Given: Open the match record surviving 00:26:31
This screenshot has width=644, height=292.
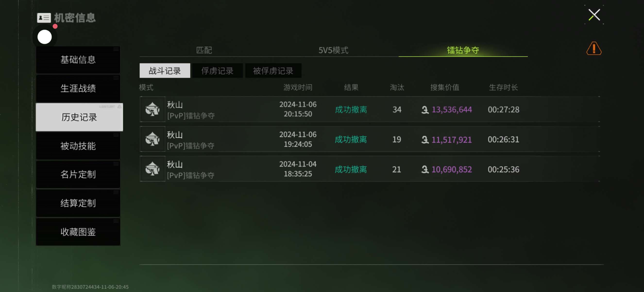Looking at the screenshot, I should coord(370,139).
